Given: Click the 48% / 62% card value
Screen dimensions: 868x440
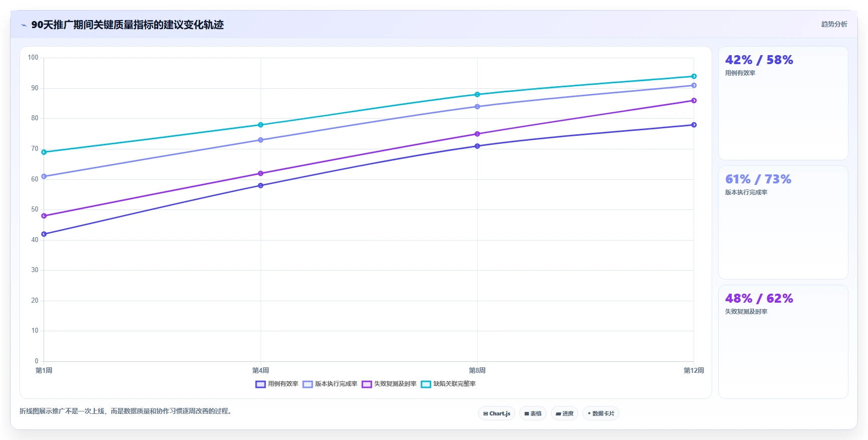Looking at the screenshot, I should tap(759, 299).
